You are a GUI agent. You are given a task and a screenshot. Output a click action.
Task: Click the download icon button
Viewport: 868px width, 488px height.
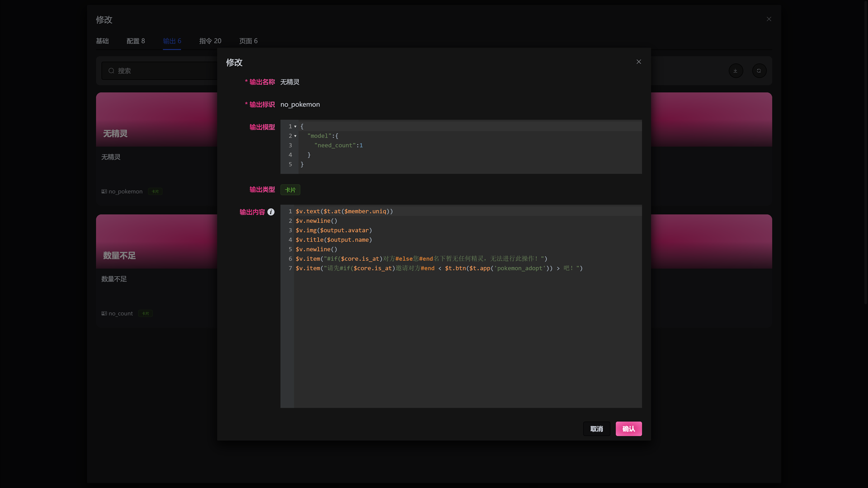736,71
